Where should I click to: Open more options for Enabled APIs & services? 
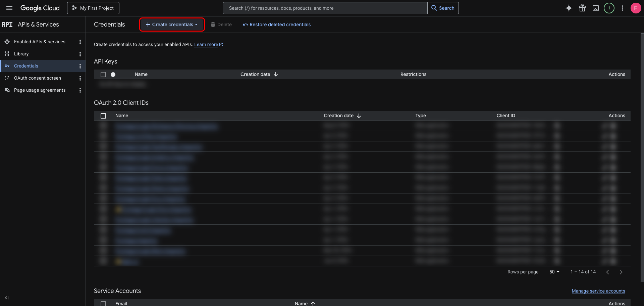tap(80, 42)
